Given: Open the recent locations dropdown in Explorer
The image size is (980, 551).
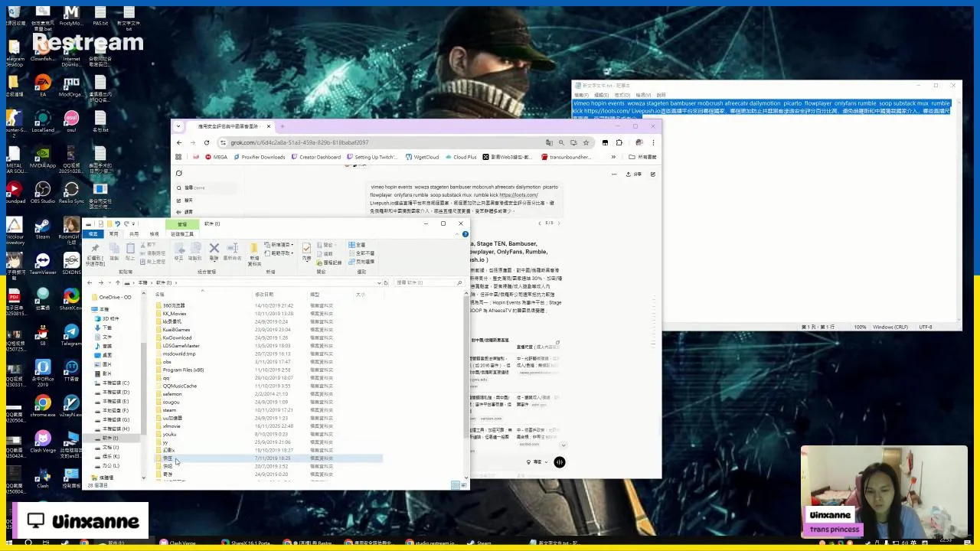Looking at the screenshot, I should [x=109, y=282].
